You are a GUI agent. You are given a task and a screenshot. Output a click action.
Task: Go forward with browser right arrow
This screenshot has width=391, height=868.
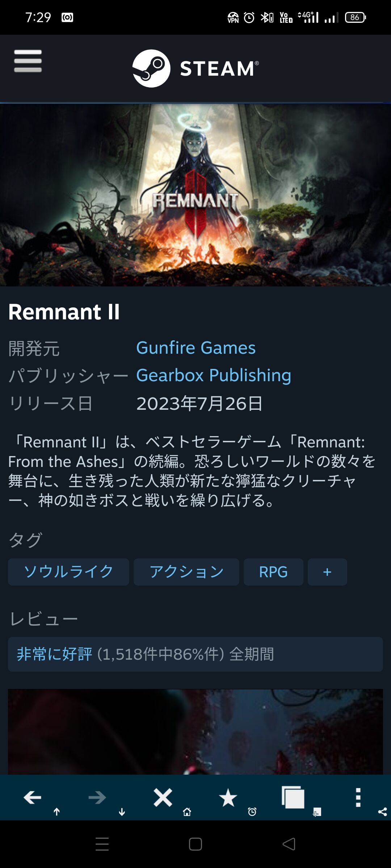point(97,797)
